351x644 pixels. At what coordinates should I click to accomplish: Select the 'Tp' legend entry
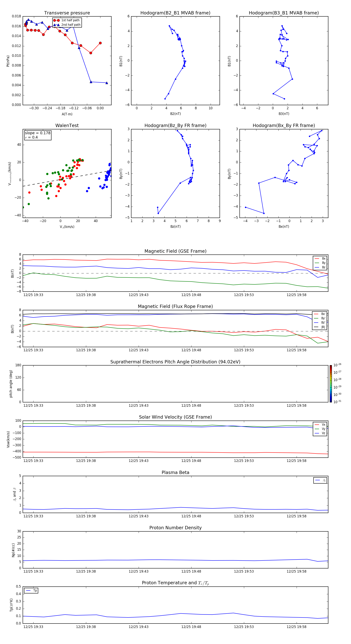click(x=31, y=591)
